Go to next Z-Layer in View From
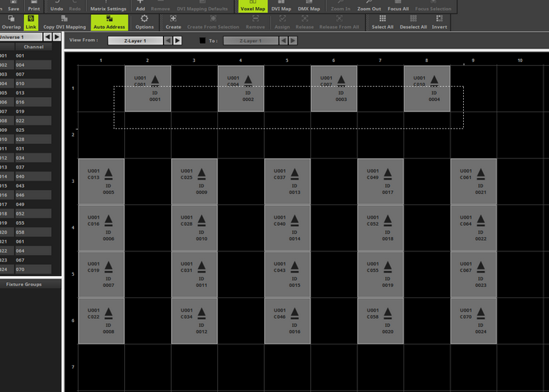This screenshot has height=392, width=549. [x=177, y=41]
